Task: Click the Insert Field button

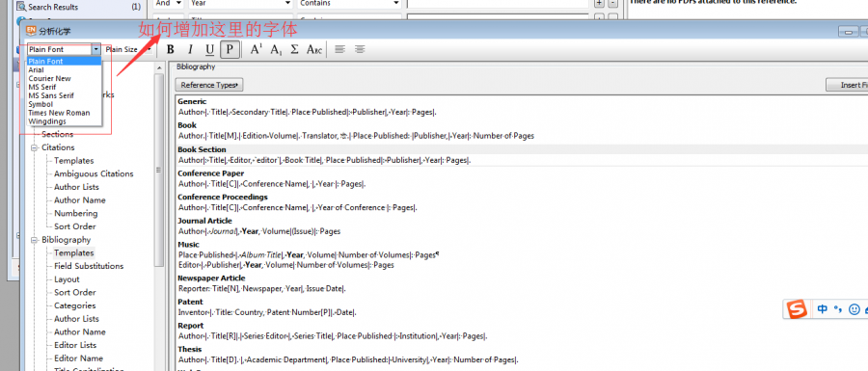Action: [x=847, y=85]
